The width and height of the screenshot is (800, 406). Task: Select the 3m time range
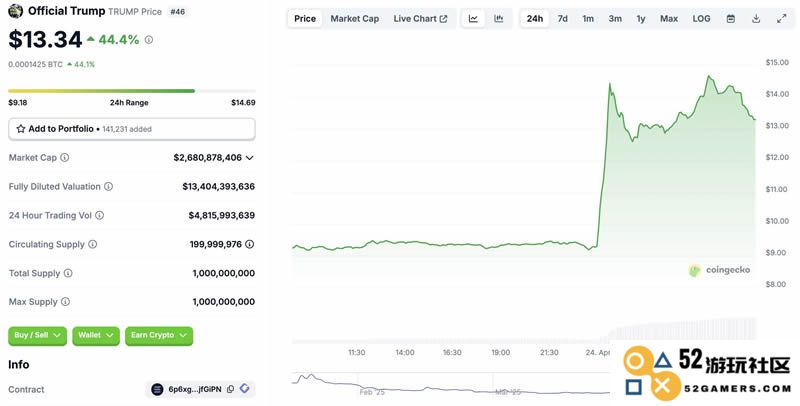tap(615, 19)
